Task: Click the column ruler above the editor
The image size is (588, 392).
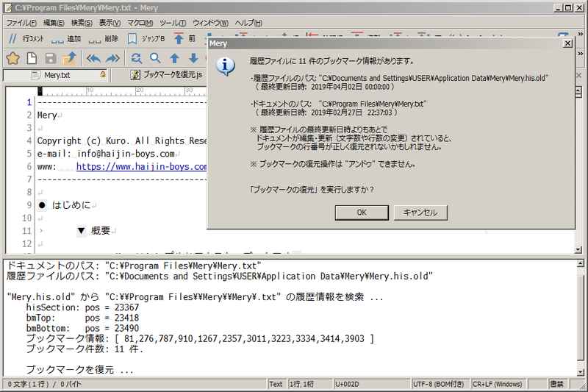Action: (122, 90)
